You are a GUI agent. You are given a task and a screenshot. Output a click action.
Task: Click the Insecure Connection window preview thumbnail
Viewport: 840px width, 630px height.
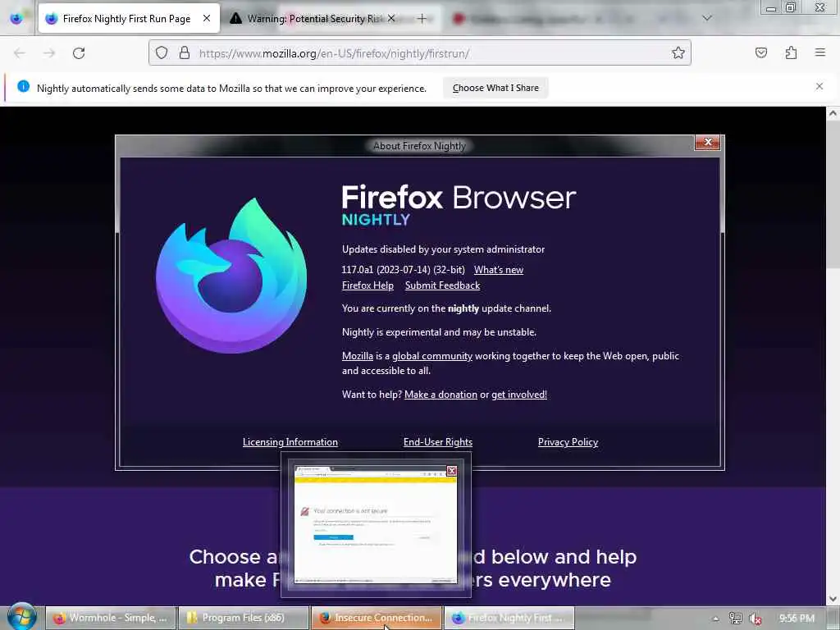click(376, 524)
